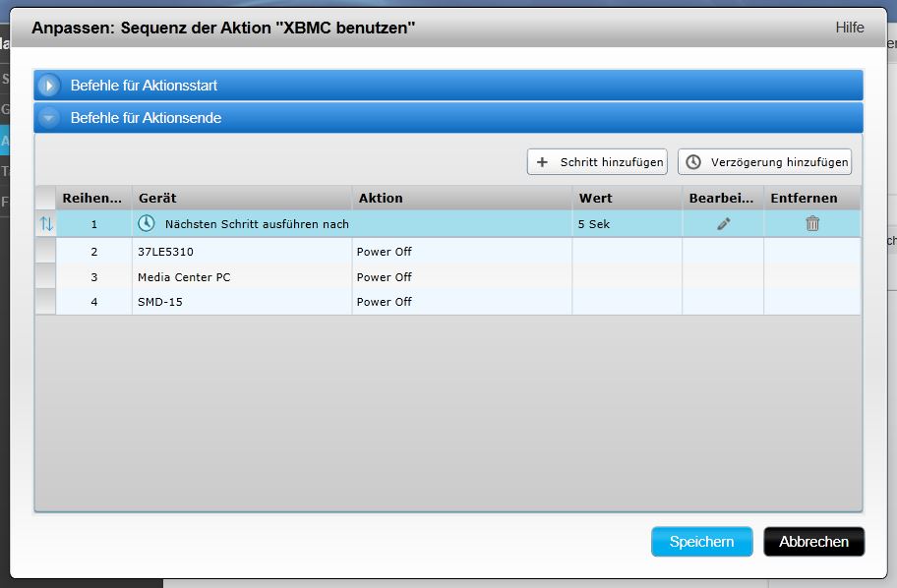Image resolution: width=897 pixels, height=588 pixels.
Task: Save the sequence with Speichern
Action: pos(701,542)
